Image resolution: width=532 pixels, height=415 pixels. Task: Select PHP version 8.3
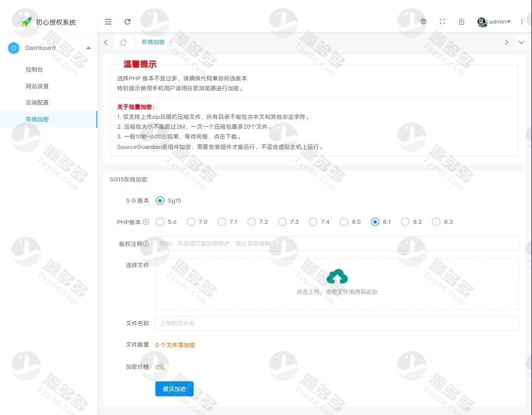click(x=436, y=222)
